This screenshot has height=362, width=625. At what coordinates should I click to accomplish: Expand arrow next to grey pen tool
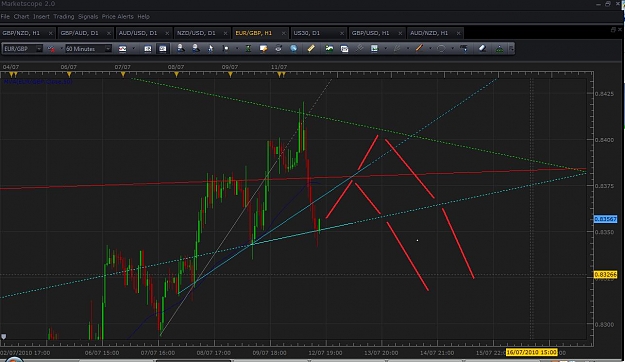click(408, 49)
